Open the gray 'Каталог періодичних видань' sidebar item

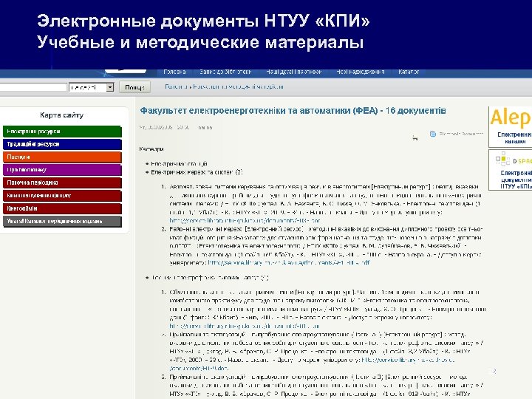click(x=62, y=221)
